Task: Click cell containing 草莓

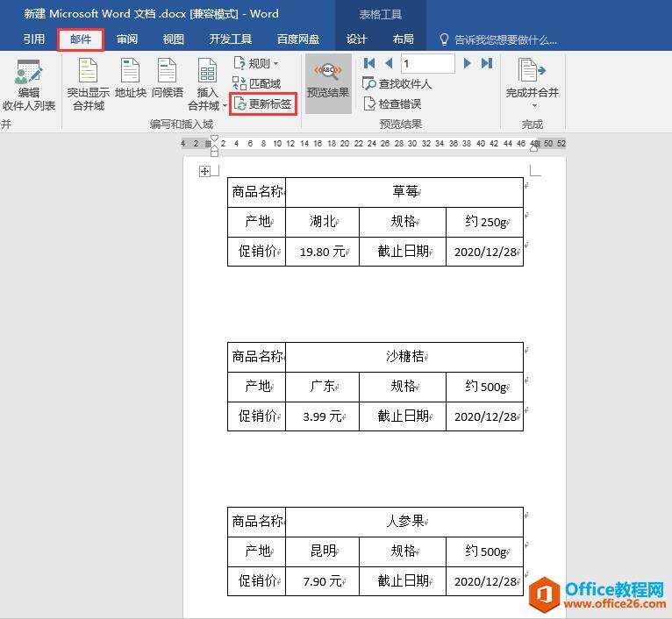Action: pos(404,192)
